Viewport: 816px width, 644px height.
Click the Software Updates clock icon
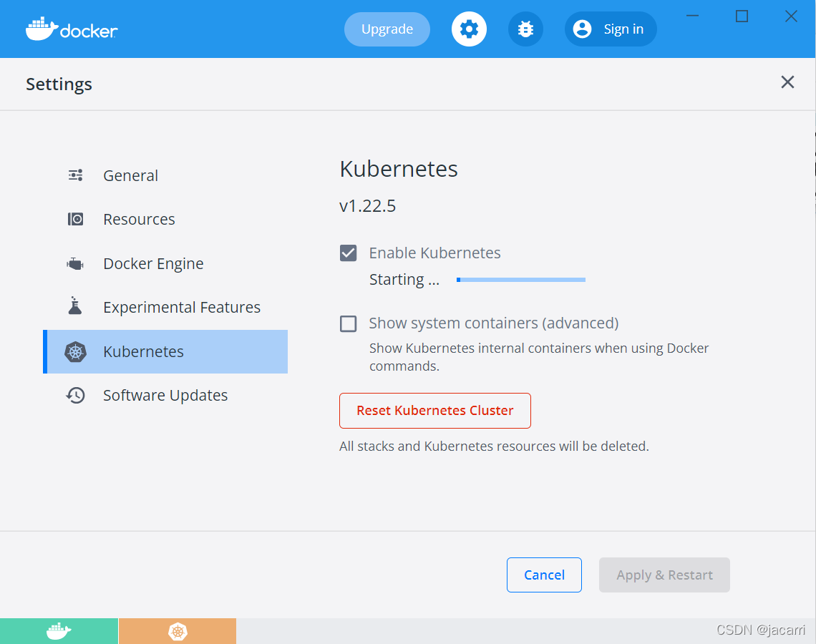75,396
